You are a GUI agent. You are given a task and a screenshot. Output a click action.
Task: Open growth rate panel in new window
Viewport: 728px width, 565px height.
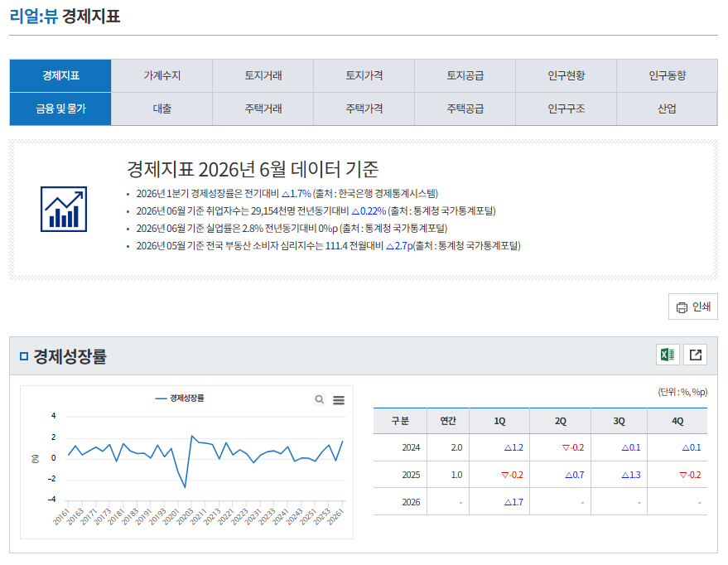(695, 355)
